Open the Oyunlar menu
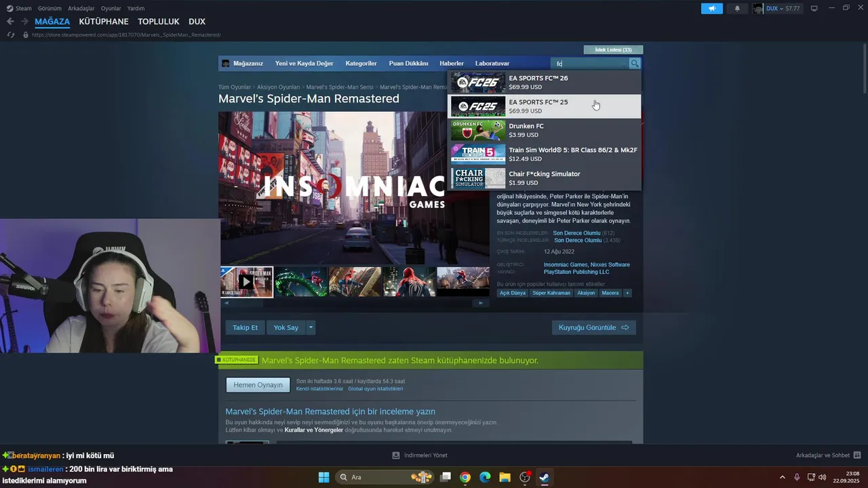Screen dimensions: 868x488 111,8
